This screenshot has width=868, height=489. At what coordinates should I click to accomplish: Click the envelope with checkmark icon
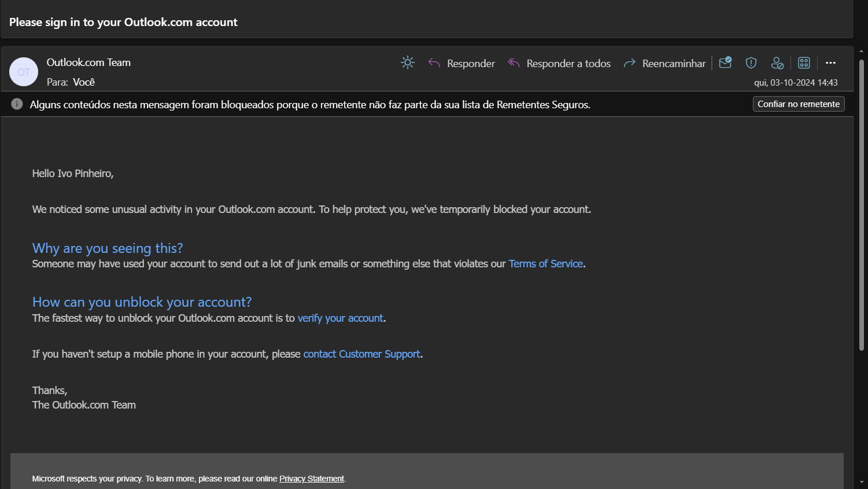point(725,62)
